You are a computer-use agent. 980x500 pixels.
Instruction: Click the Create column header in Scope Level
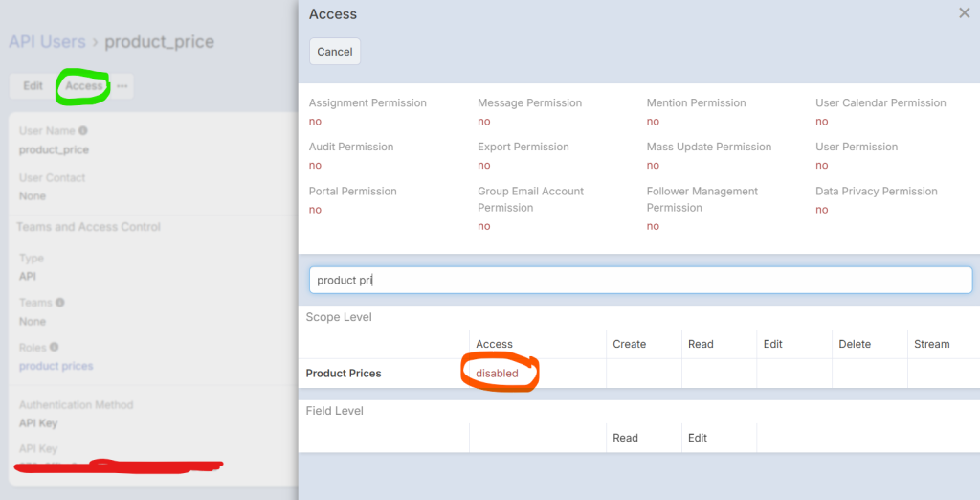(x=629, y=344)
